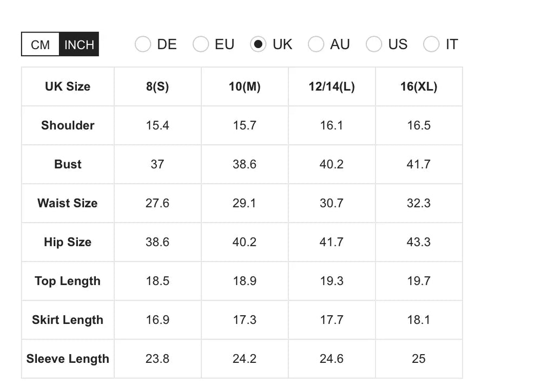The width and height of the screenshot is (541, 392).
Task: Click the Bust row label
Action: click(67, 164)
